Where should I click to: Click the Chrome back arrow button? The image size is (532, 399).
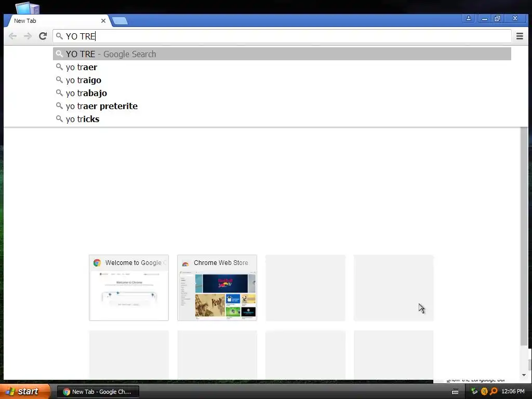[x=12, y=36]
